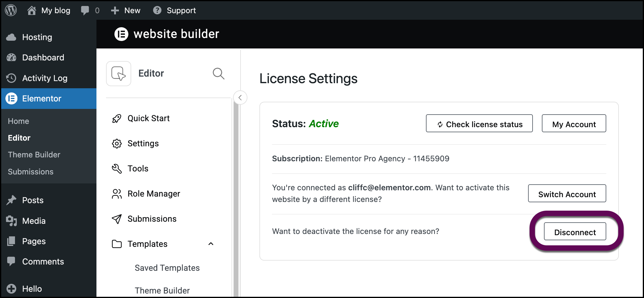Open the My Account button
The width and height of the screenshot is (644, 298).
pyautogui.click(x=574, y=124)
